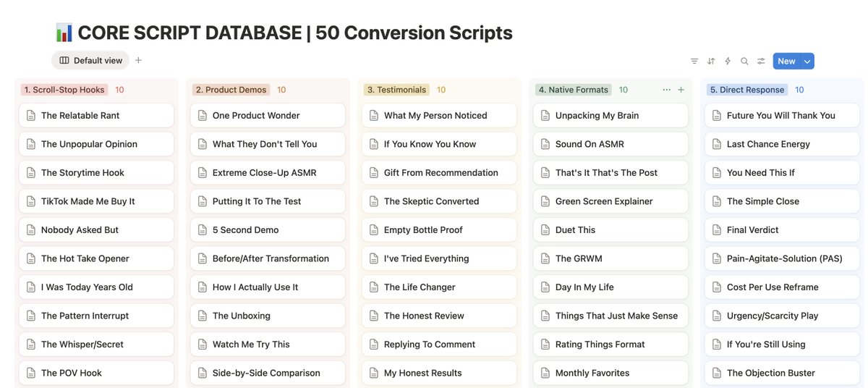The image size is (868, 388).
Task: Open the Green Screen Explainer card
Action: pos(610,201)
